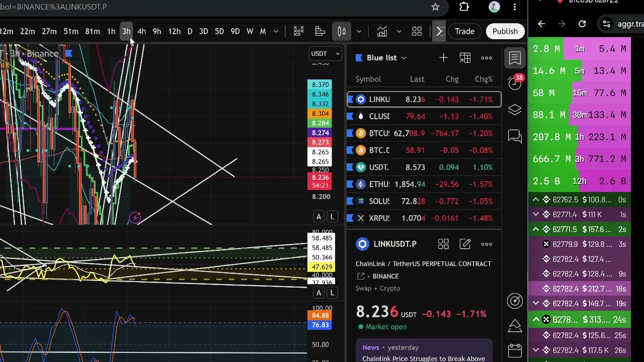This screenshot has height=362, width=644.
Task: Switch chart to weekly W timeframe
Action: pos(250,32)
